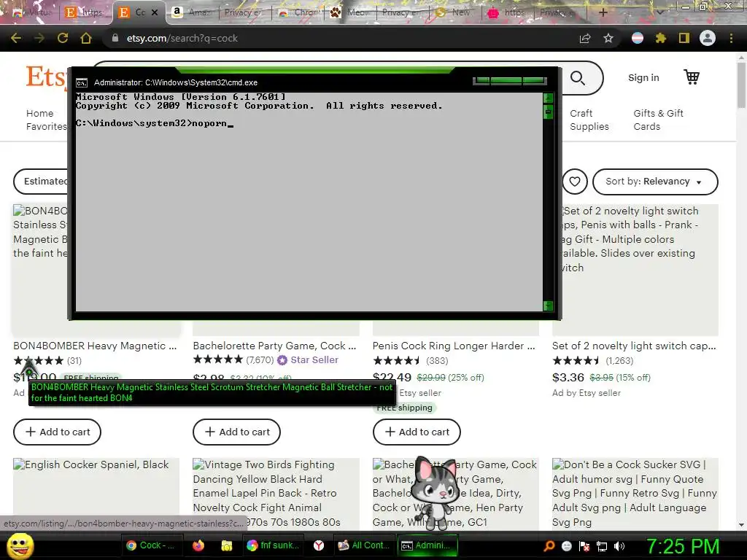
Task: Open a new browser tab
Action: click(x=603, y=12)
